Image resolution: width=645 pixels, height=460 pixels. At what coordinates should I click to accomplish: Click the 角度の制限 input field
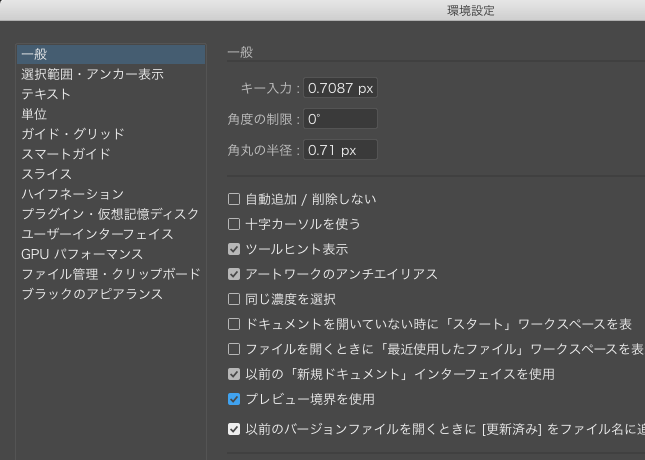coord(340,119)
